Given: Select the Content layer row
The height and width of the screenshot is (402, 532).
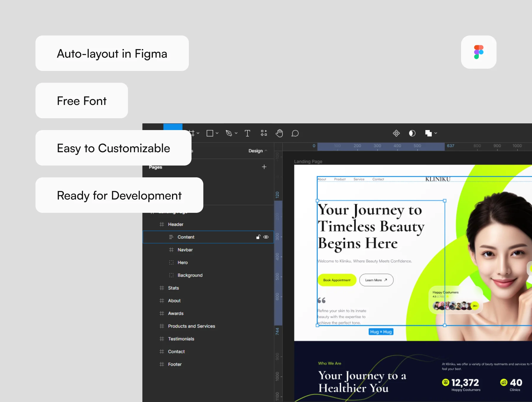Looking at the screenshot, I should click(208, 237).
